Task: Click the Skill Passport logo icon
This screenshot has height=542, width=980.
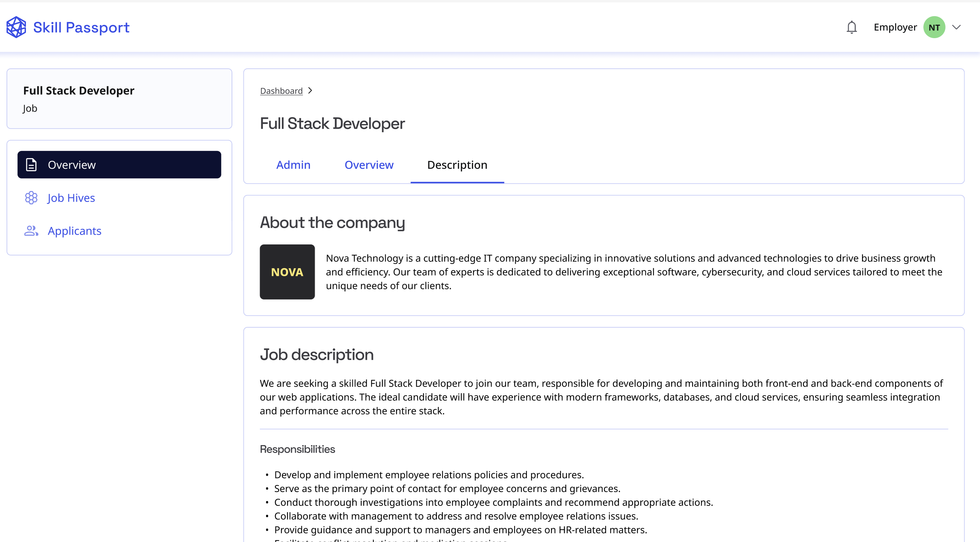Action: pos(16,28)
